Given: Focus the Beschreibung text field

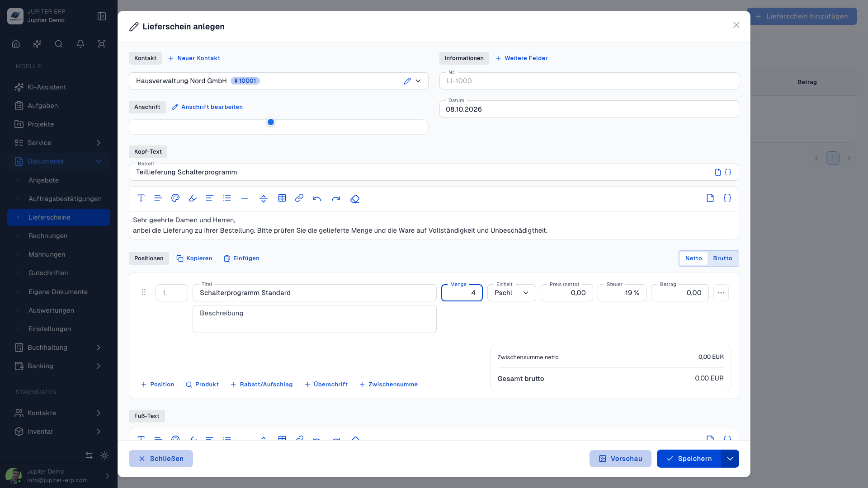Looking at the screenshot, I should pyautogui.click(x=315, y=319).
